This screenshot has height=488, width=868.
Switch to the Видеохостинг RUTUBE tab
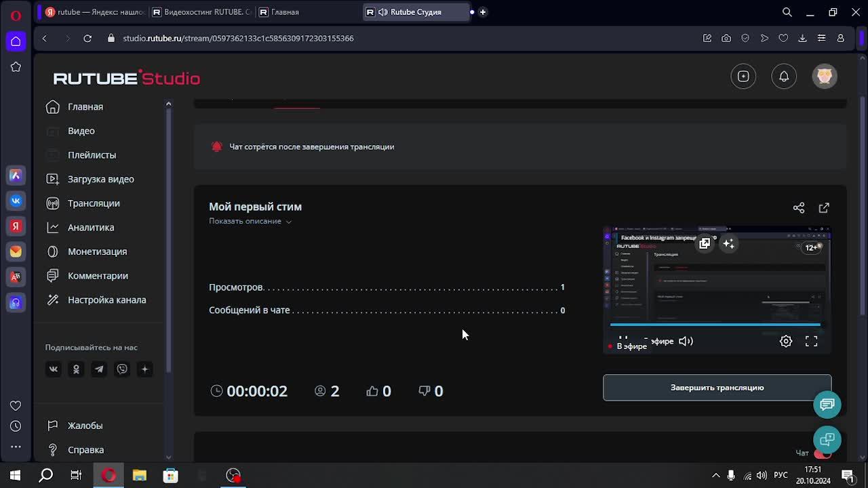coord(201,12)
